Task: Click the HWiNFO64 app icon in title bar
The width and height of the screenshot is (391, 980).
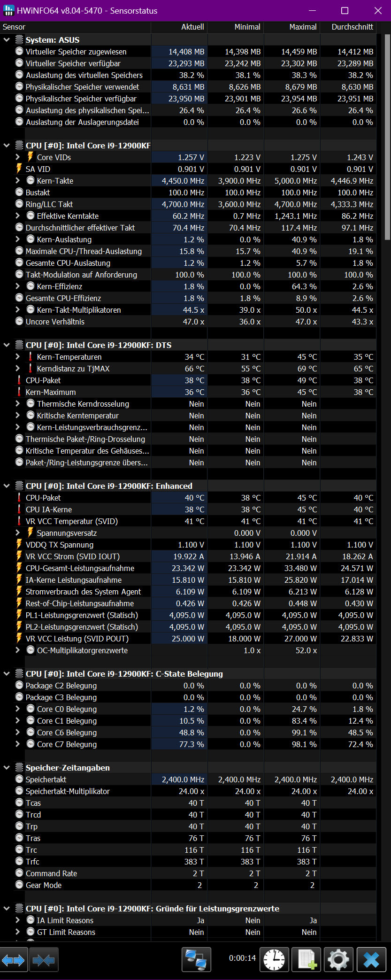Action: point(9,10)
